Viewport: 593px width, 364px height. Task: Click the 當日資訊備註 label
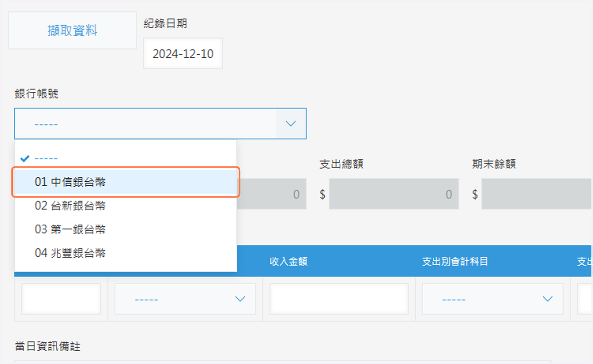tap(47, 347)
